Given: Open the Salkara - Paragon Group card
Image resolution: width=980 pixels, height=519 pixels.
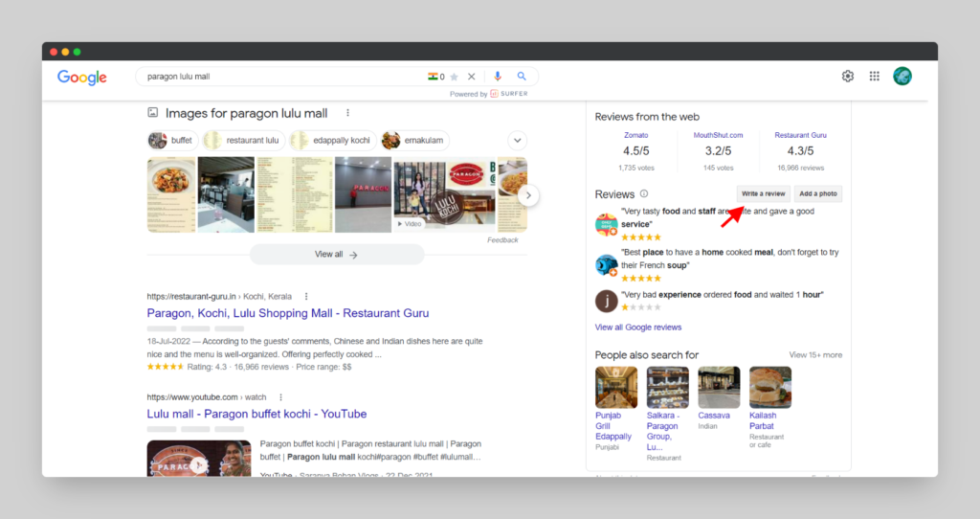Looking at the screenshot, I should [x=667, y=414].
